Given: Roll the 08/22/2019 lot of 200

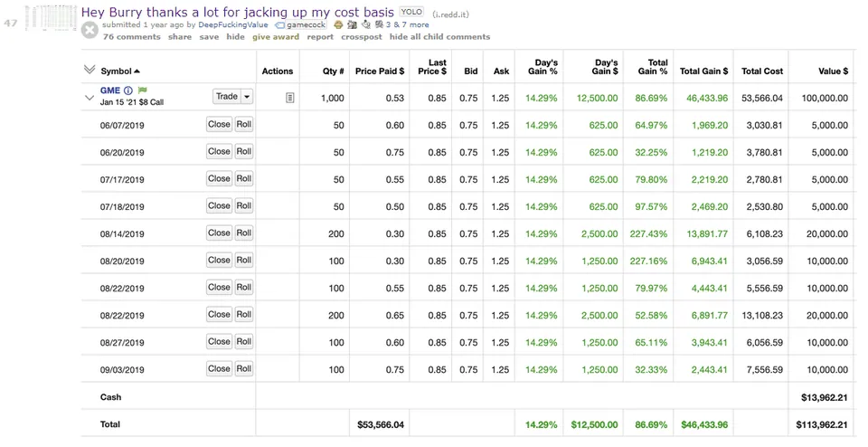Looking at the screenshot, I should [x=244, y=314].
